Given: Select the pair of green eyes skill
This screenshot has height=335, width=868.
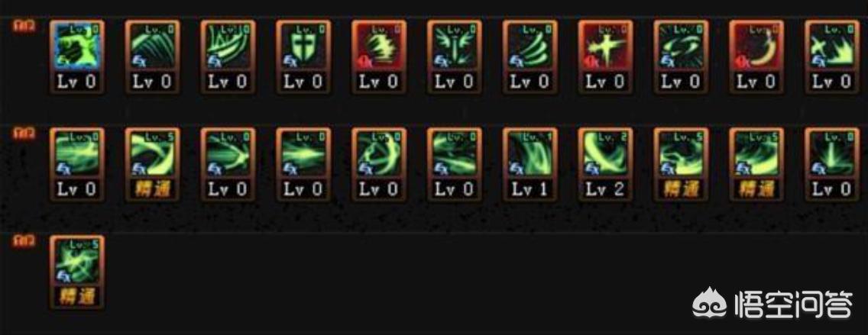Looking at the screenshot, I should point(681,47).
